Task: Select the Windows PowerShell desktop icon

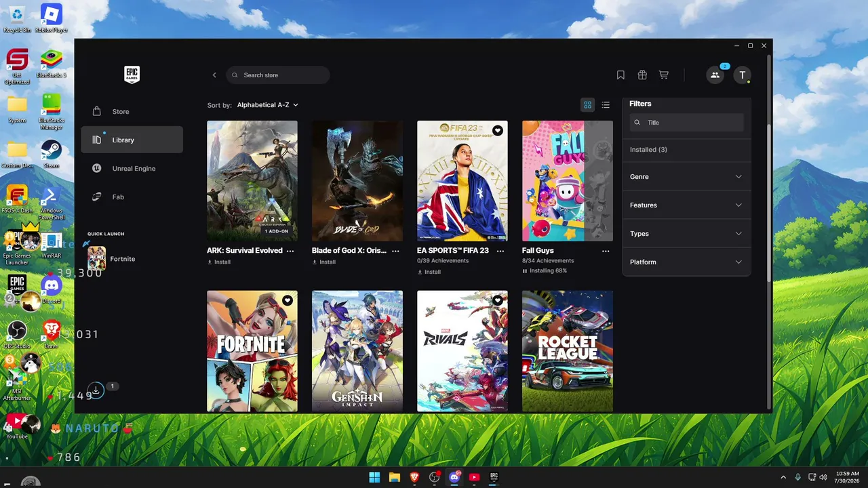Action: point(52,202)
